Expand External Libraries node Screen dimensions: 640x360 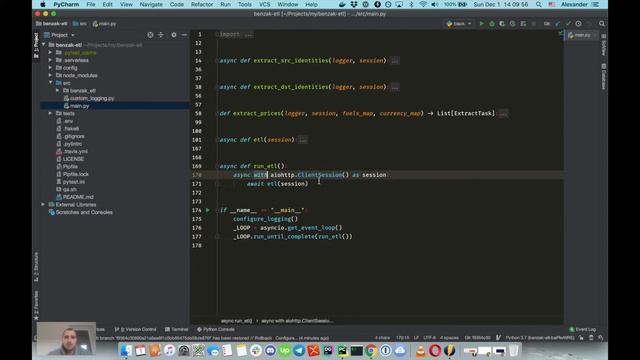(x=43, y=204)
